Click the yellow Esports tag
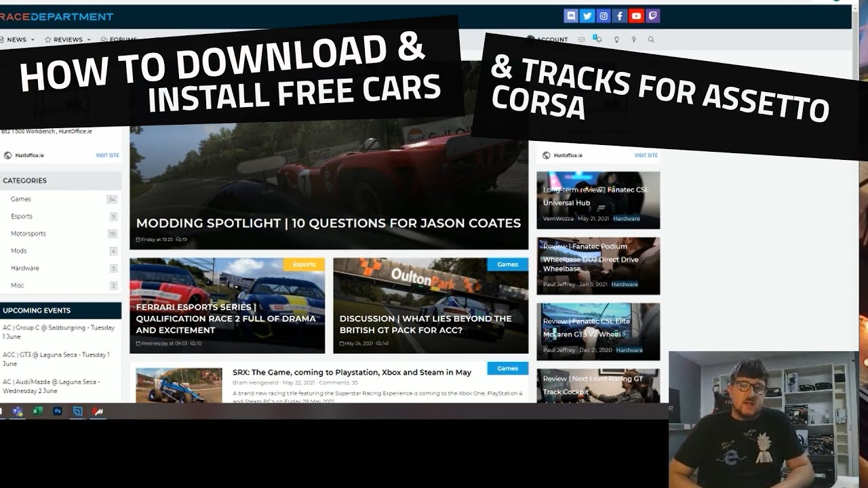This screenshot has height=488, width=868. (304, 264)
